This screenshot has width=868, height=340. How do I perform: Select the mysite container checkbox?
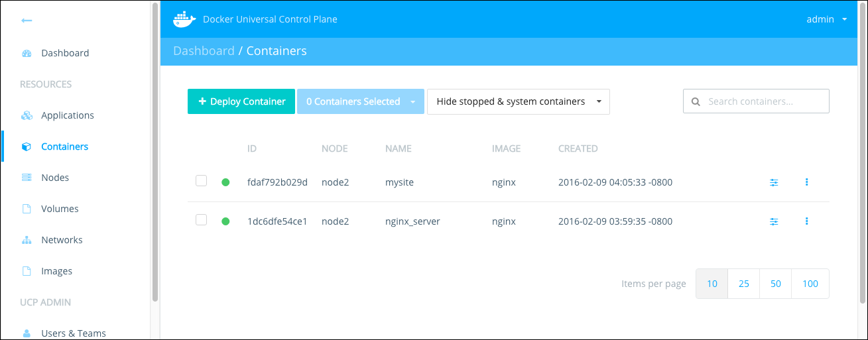point(202,181)
